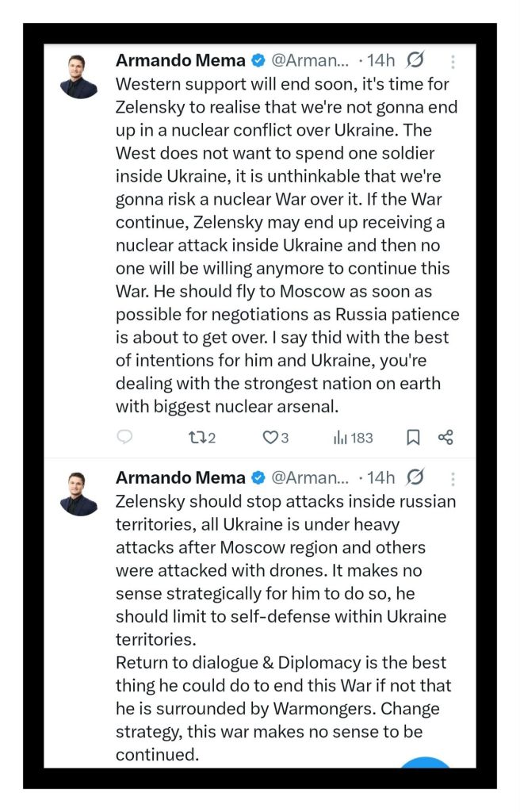Click the 14h timestamp on the first tweet
520x812 pixels.
(x=380, y=59)
